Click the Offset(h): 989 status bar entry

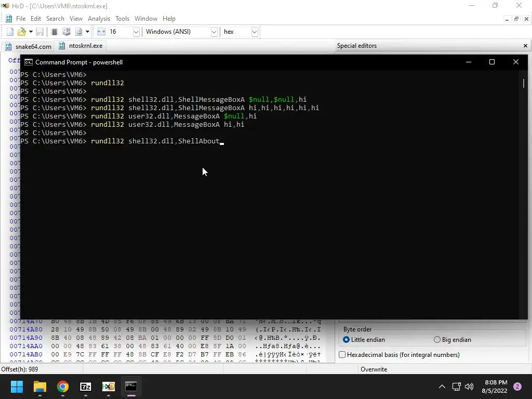(20, 369)
